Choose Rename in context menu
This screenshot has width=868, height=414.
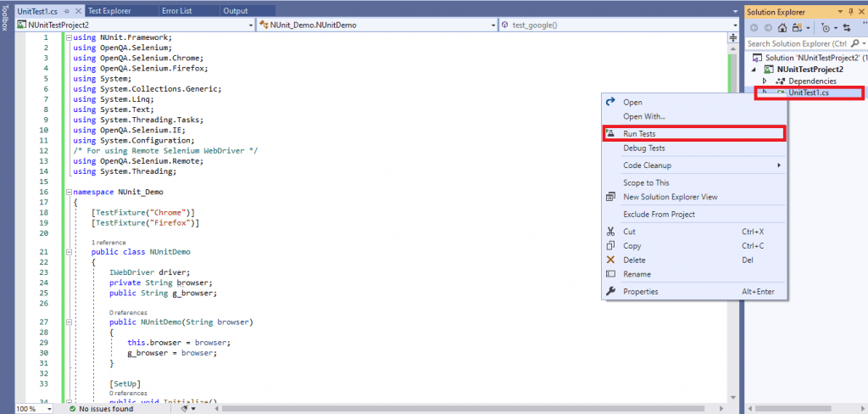tap(694, 274)
